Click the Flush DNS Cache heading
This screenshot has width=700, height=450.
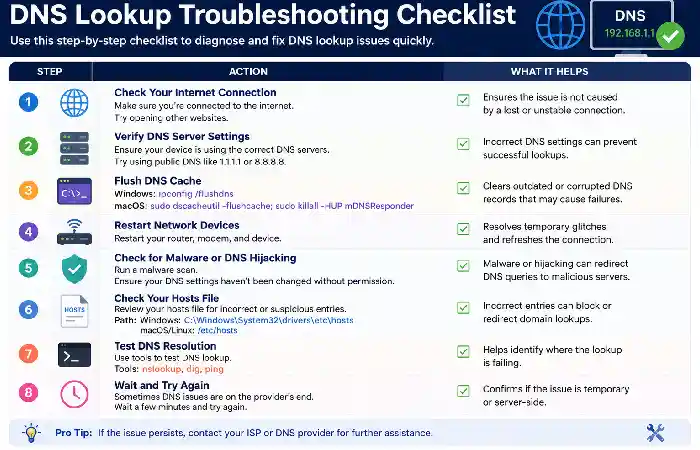pyautogui.click(x=158, y=181)
